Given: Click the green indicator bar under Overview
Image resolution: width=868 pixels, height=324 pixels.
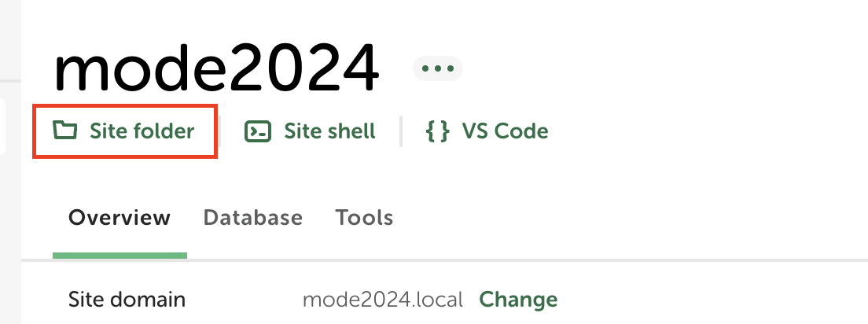Looking at the screenshot, I should tap(120, 256).
